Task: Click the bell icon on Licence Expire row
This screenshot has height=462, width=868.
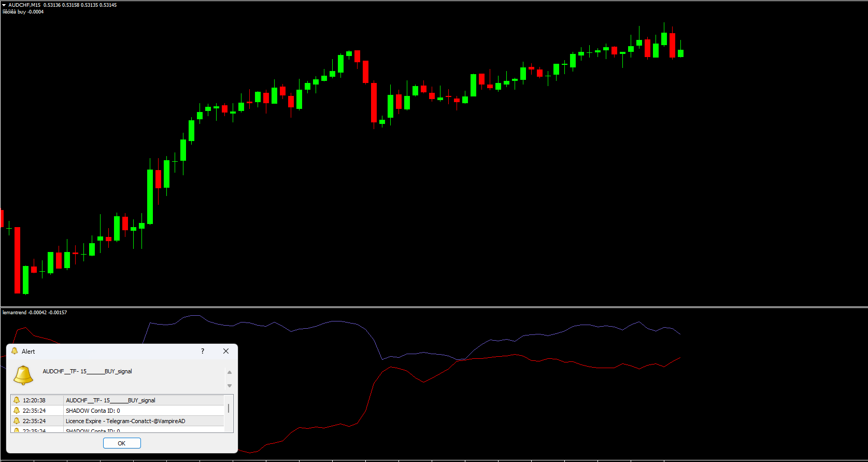Action: pos(17,421)
